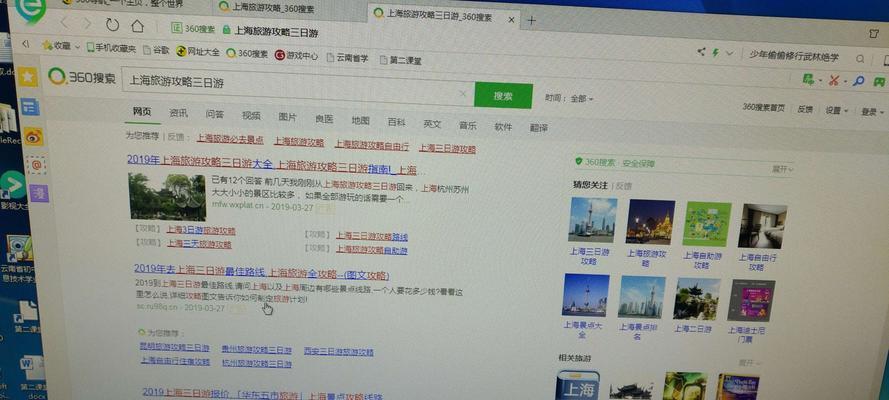
Task: Click the share icon near address bar
Action: (x=701, y=52)
